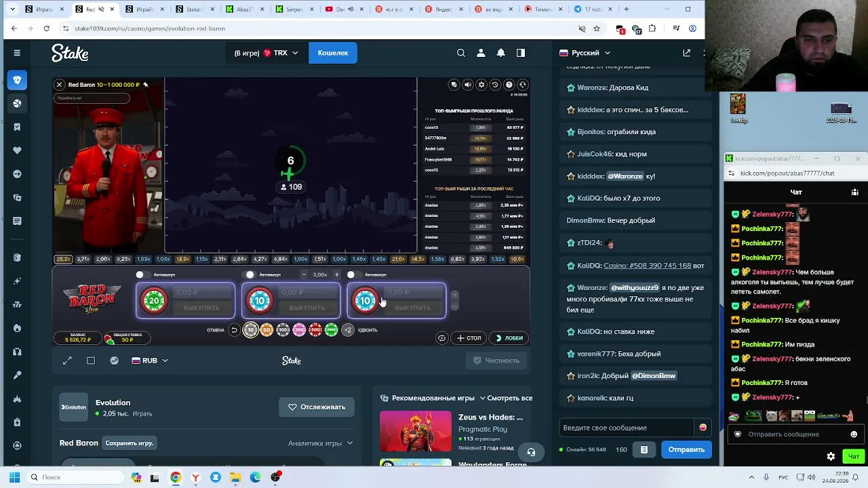868x488 pixels.
Task: Open the notifications bell
Action: click(501, 53)
